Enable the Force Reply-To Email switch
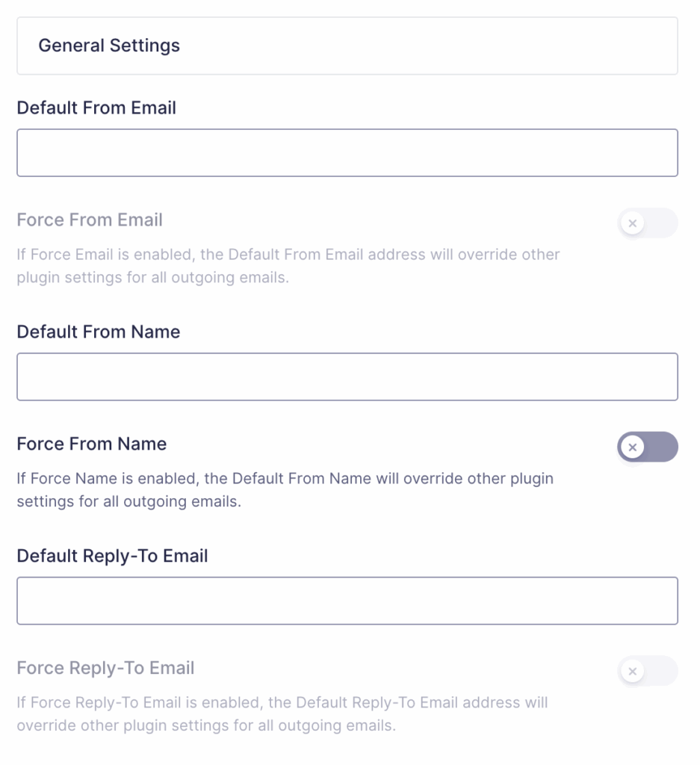The image size is (700, 765). pos(648,671)
